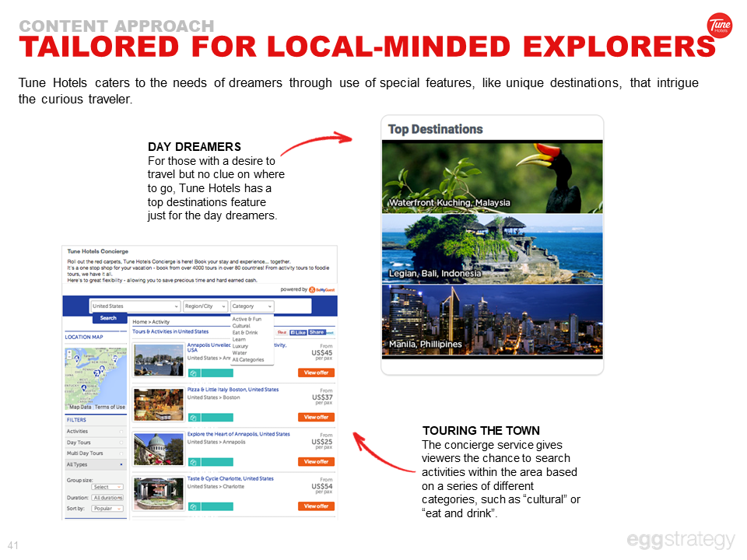Image resolution: width=747 pixels, height=560 pixels.
Task: Open Explore the Heart of Annapolis link
Action: point(238,434)
